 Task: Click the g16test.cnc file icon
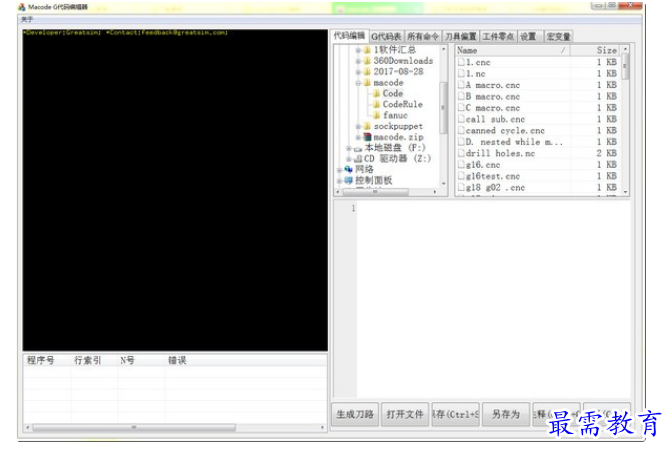pos(461,176)
